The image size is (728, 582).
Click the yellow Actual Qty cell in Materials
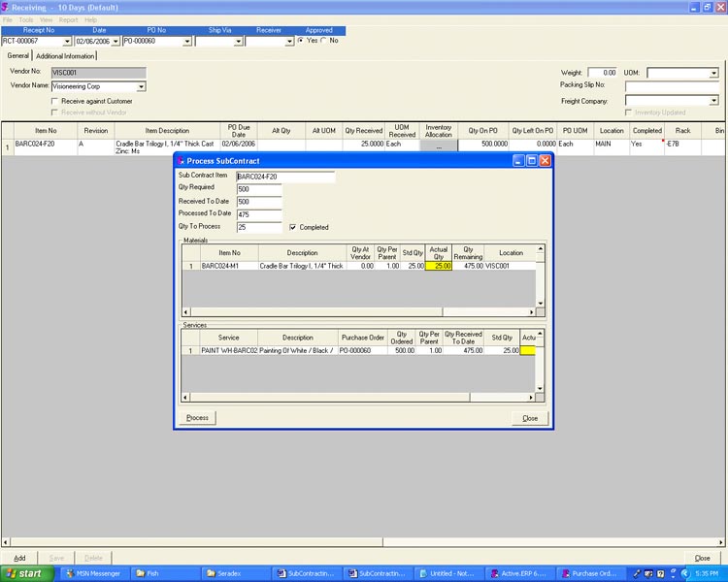[x=439, y=266]
